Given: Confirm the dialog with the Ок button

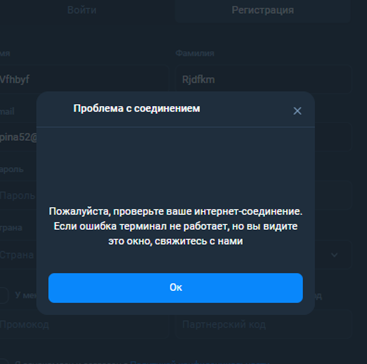Looking at the screenshot, I should click(175, 288).
